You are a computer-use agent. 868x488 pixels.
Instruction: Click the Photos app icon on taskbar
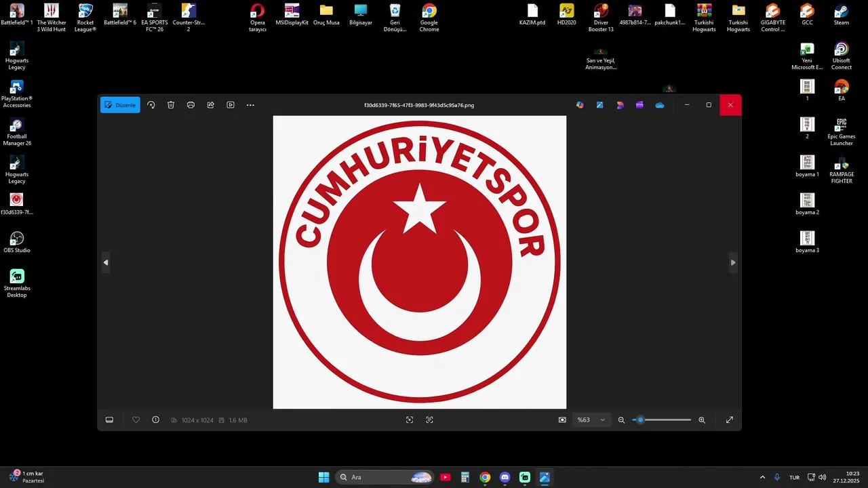tap(545, 477)
